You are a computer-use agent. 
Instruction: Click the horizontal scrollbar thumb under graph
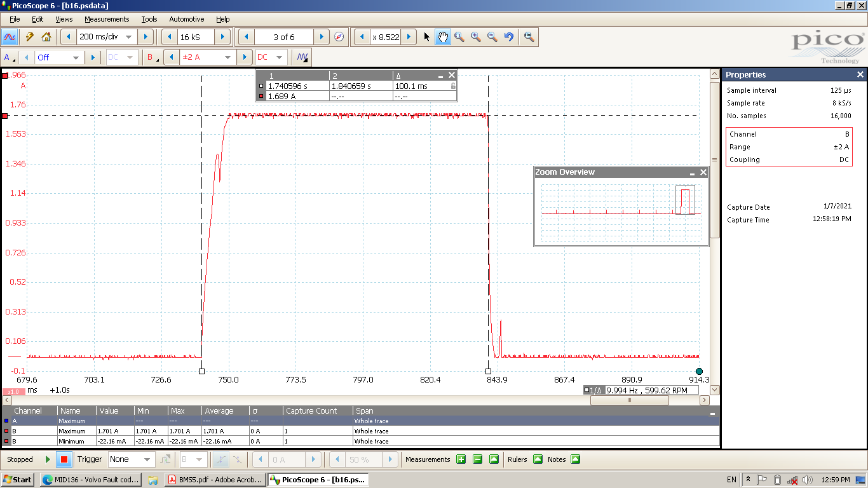(629, 400)
